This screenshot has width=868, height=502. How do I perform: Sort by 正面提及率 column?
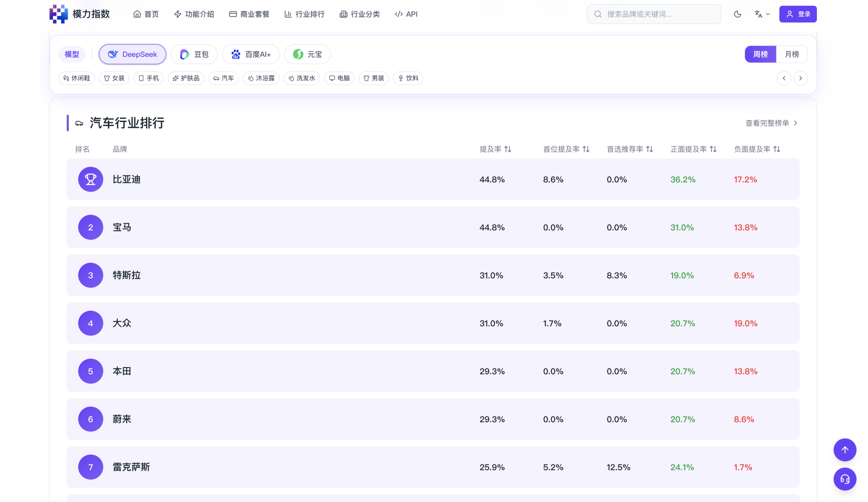[694, 149]
